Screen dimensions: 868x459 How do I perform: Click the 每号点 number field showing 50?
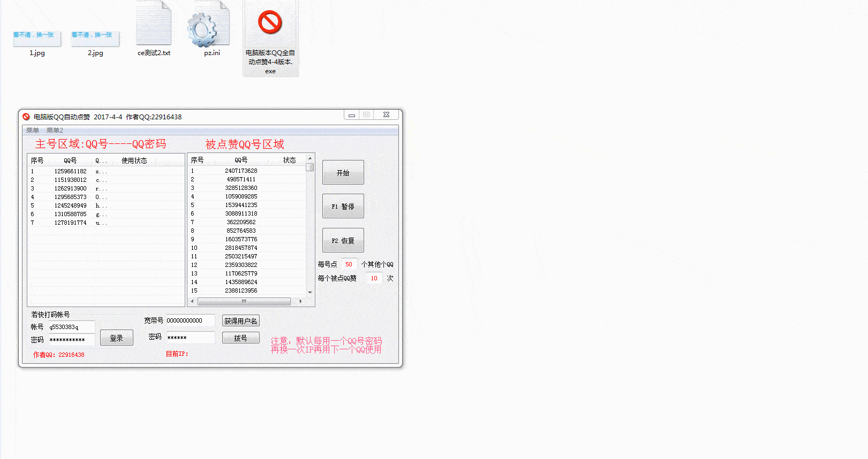click(349, 264)
